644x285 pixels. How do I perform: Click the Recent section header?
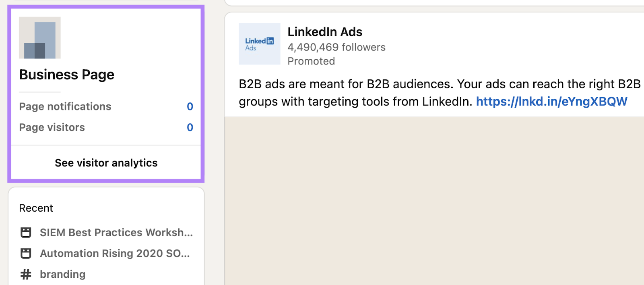click(x=36, y=208)
